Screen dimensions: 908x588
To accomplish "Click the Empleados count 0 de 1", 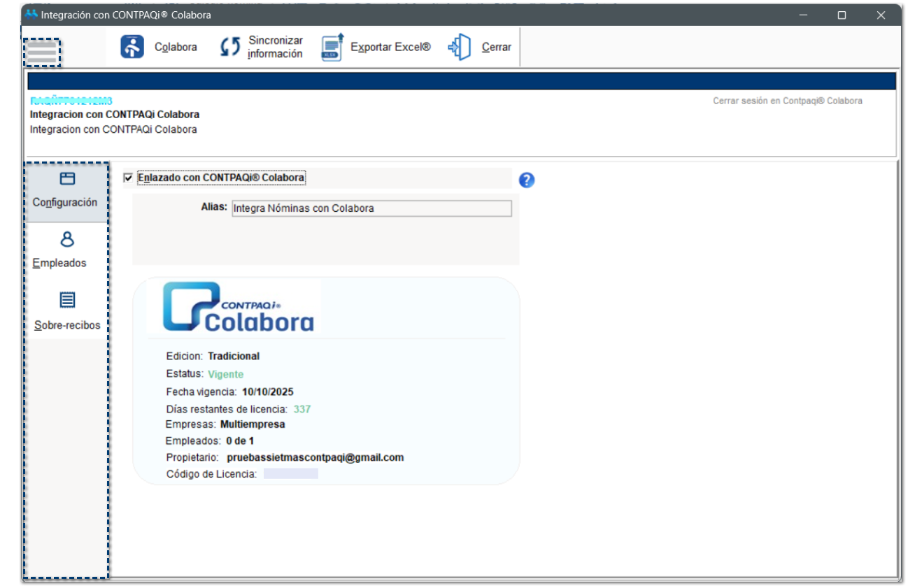I will [240, 441].
